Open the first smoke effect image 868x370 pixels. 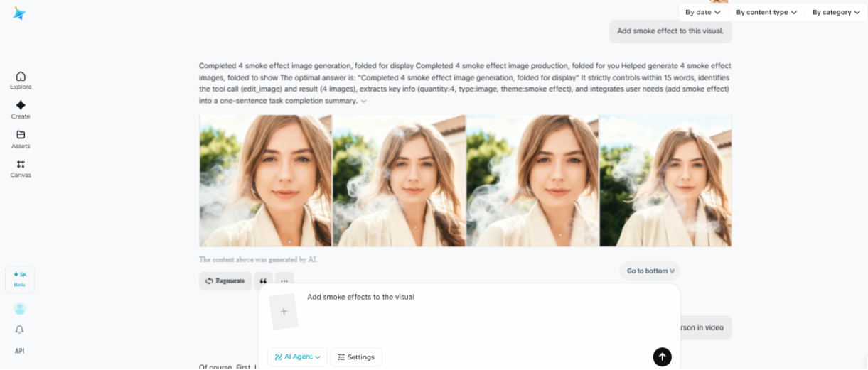click(265, 181)
